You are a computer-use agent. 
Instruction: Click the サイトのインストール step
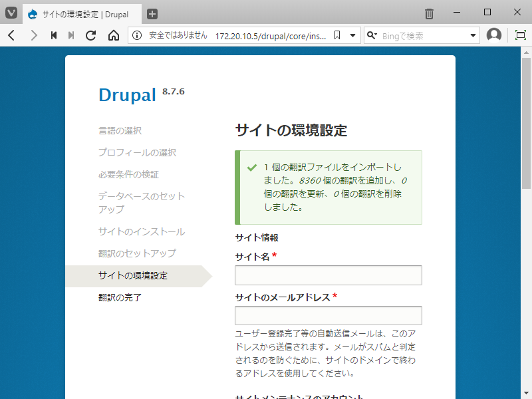click(142, 231)
